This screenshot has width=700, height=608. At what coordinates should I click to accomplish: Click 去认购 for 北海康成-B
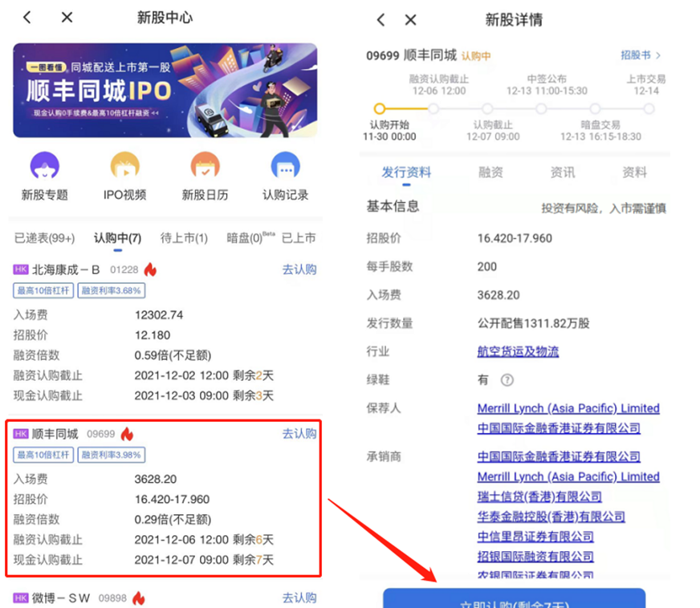click(x=299, y=270)
